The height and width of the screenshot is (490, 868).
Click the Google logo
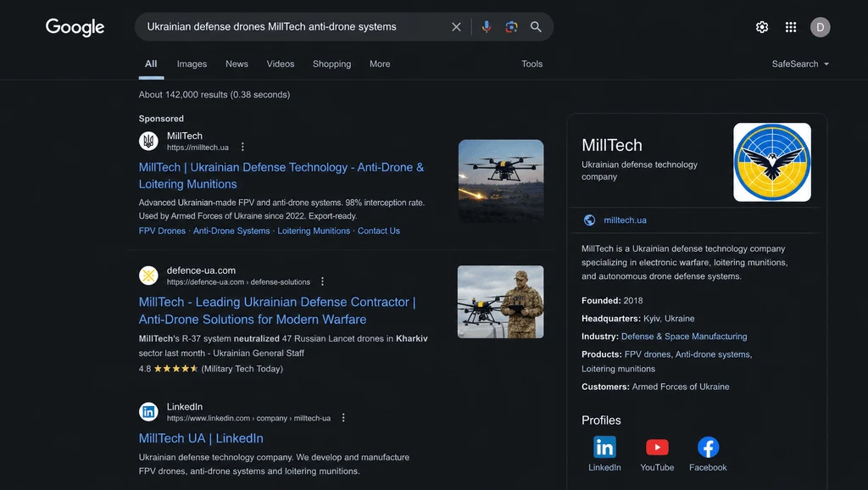(x=75, y=27)
